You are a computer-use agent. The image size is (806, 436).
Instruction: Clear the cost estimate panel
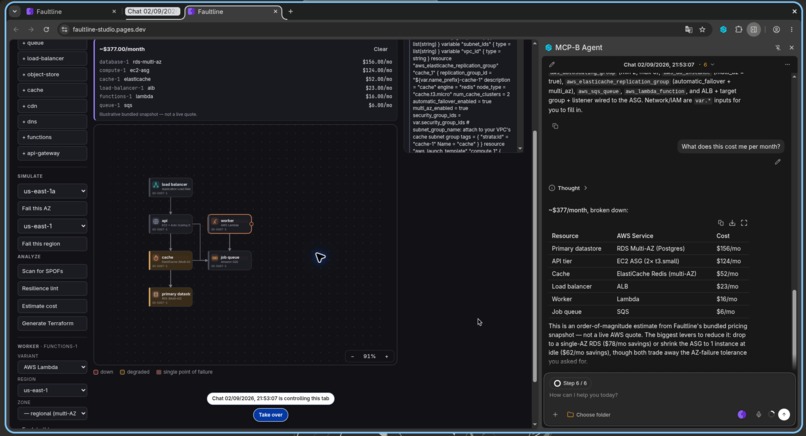click(x=380, y=49)
